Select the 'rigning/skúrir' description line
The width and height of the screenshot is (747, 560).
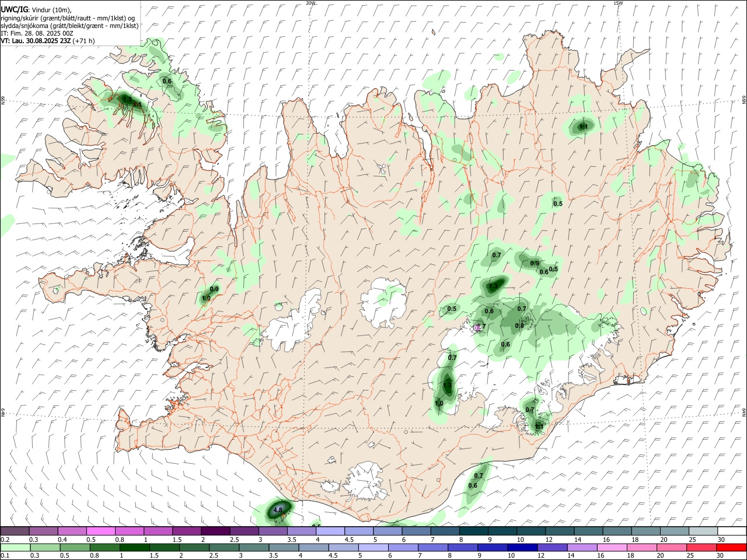click(x=68, y=18)
